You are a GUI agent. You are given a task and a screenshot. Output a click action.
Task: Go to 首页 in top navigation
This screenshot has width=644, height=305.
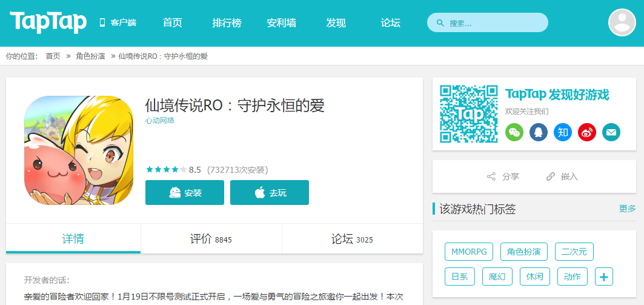173,22
